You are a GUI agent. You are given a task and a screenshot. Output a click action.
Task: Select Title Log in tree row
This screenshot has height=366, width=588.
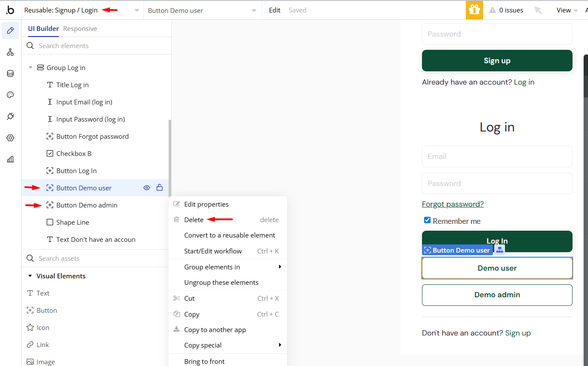[95, 85]
